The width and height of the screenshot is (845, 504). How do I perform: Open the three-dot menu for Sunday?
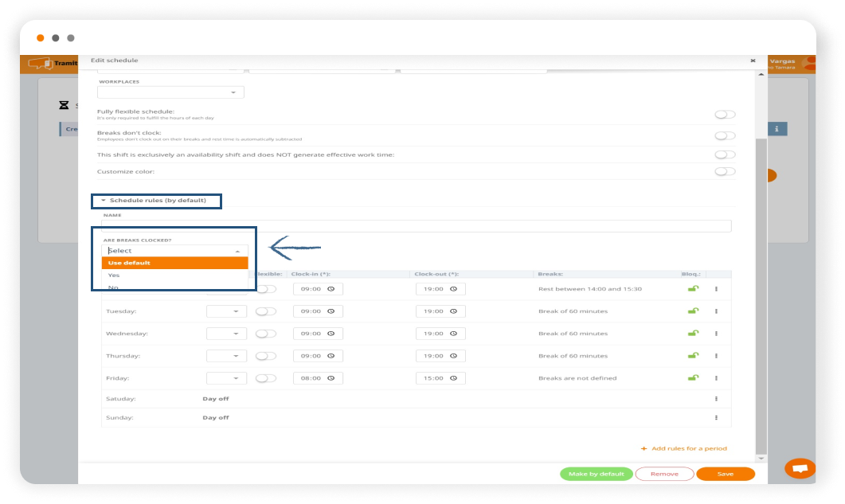click(x=716, y=417)
